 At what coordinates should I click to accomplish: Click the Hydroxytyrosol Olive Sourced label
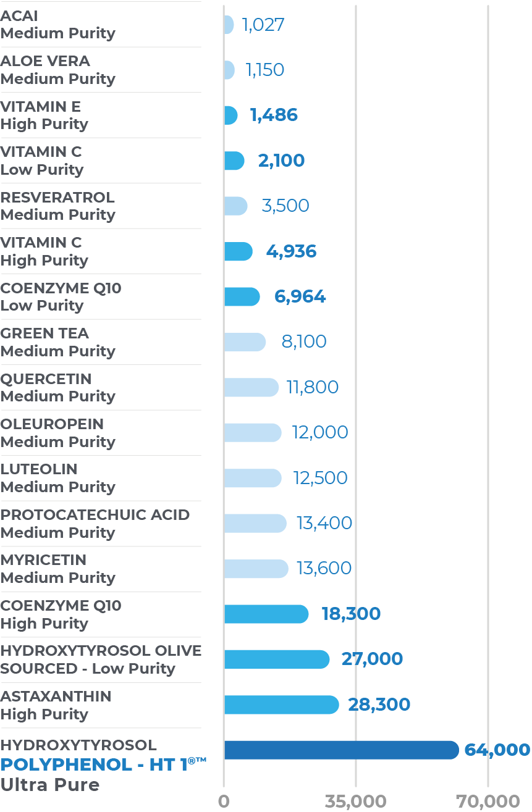(x=101, y=659)
